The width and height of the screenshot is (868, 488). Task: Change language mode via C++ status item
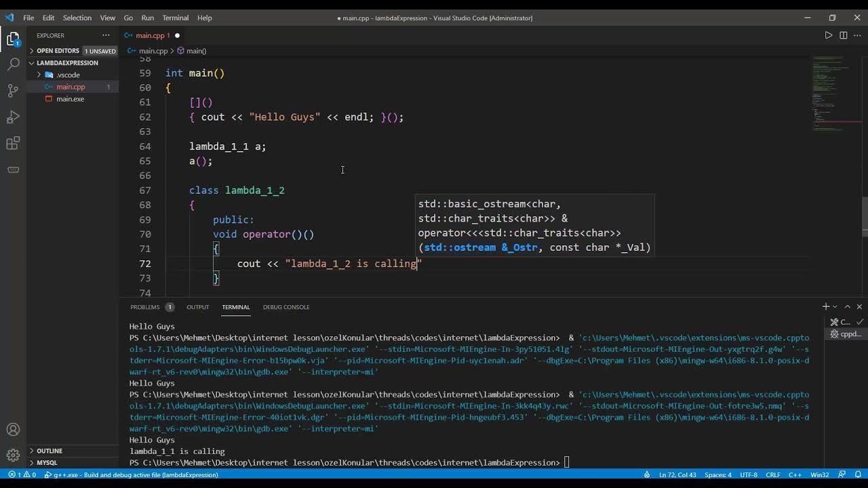tap(795, 475)
